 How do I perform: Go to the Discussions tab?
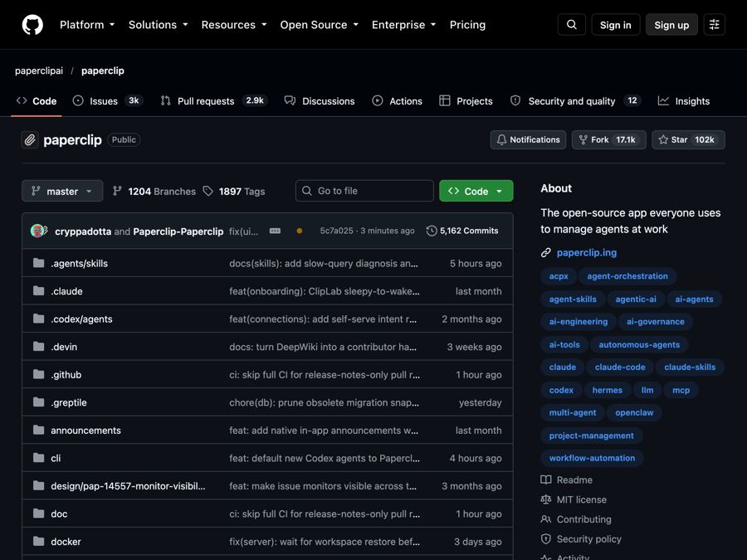pos(320,101)
